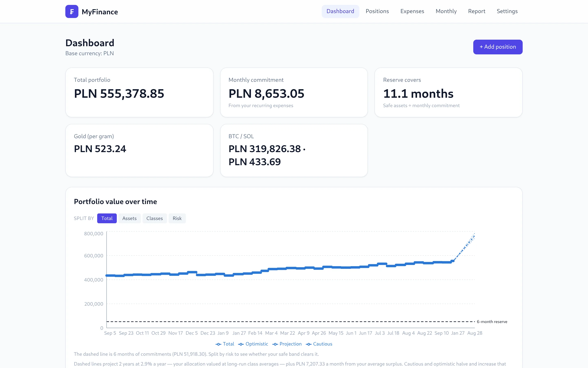Viewport: 588px width, 368px height.
Task: Click the Jan 27 label beside Aug 28
Action: coord(458,333)
